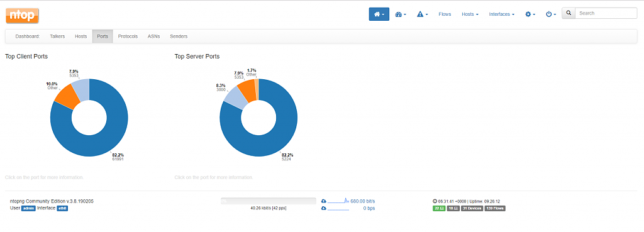Screen dimensions: 644x232
Task: Open the ASNs dashboard tab
Action: tap(153, 36)
